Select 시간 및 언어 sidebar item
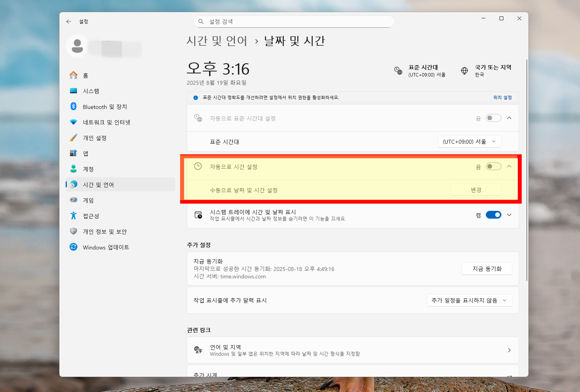Viewport: 580px width, 392px height. click(x=120, y=184)
